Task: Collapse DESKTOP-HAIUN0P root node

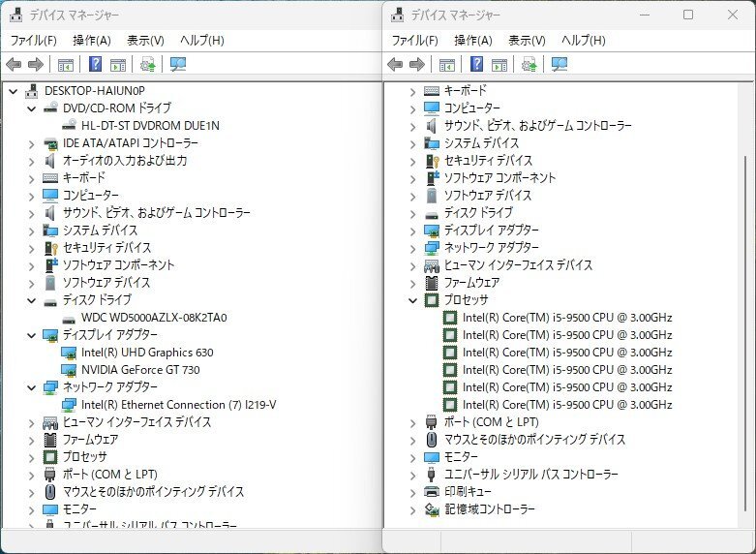Action: [x=13, y=91]
